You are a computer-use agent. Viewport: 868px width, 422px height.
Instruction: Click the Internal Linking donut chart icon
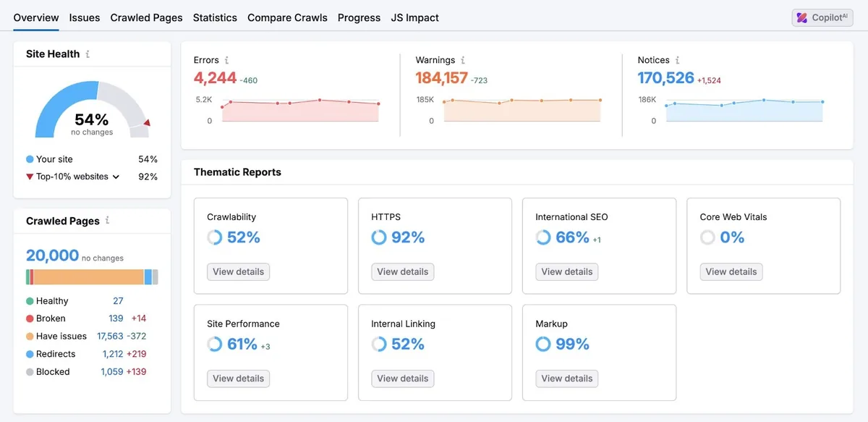(379, 345)
